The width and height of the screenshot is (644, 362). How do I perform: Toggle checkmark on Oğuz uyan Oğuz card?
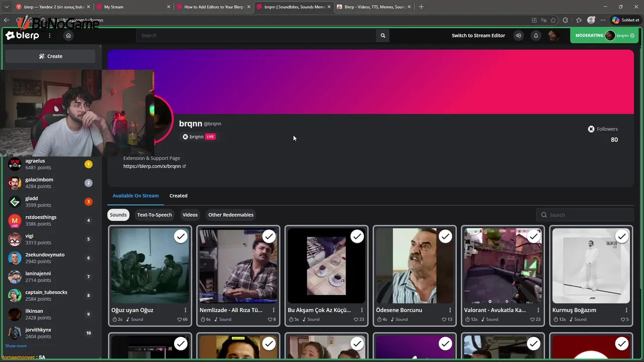coord(181,236)
